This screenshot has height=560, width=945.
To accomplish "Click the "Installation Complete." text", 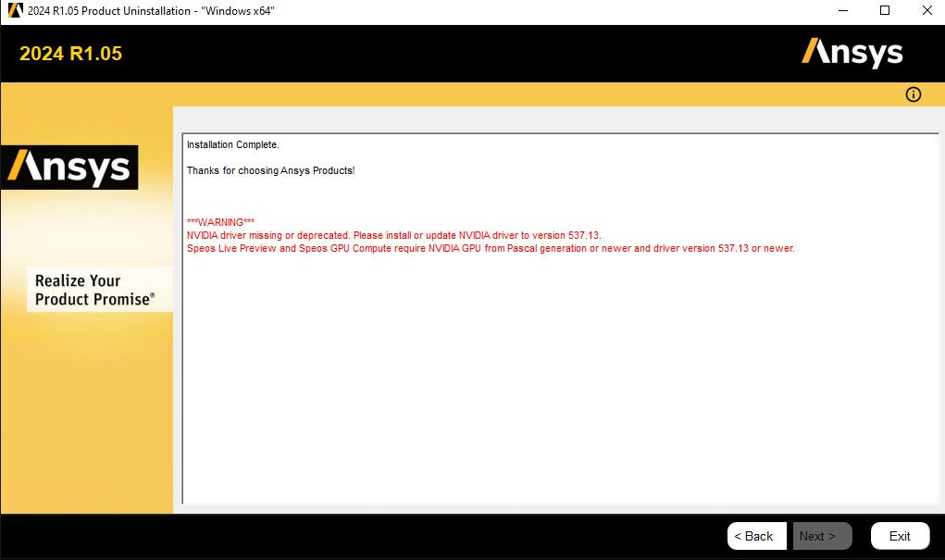I will pyautogui.click(x=232, y=144).
